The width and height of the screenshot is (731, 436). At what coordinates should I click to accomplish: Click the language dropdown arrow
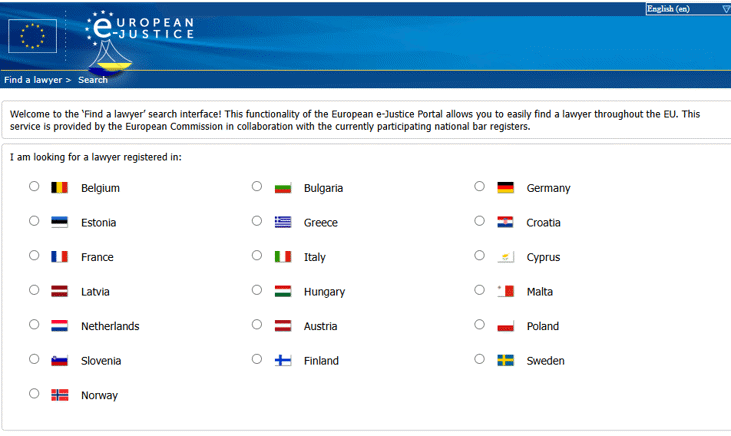click(725, 9)
